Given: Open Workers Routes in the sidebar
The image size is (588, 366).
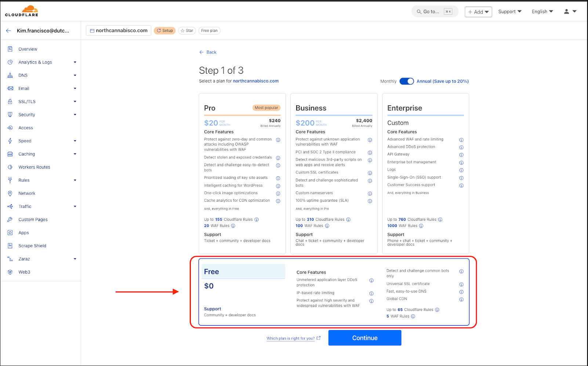Looking at the screenshot, I should [34, 167].
